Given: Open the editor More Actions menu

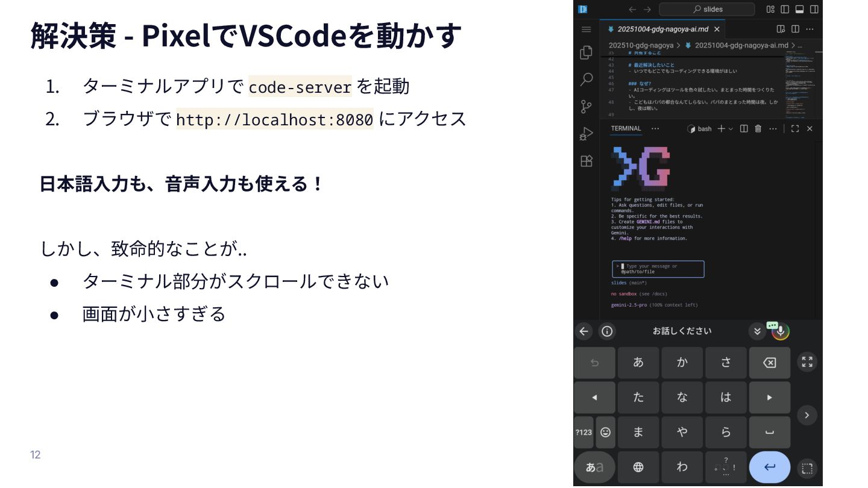Looking at the screenshot, I should [x=810, y=29].
